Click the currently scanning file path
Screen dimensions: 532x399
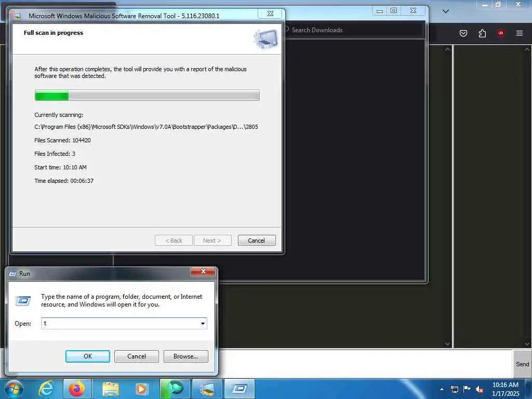tap(146, 127)
